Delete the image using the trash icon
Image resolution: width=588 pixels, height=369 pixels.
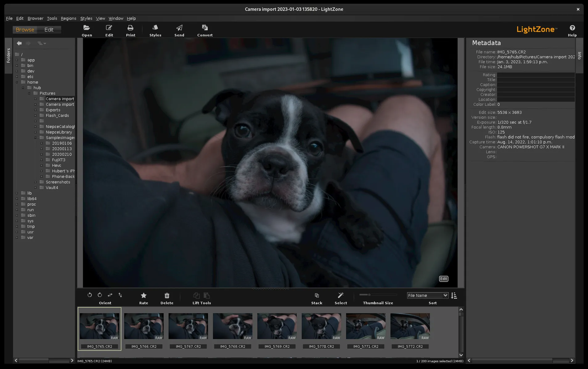click(167, 295)
